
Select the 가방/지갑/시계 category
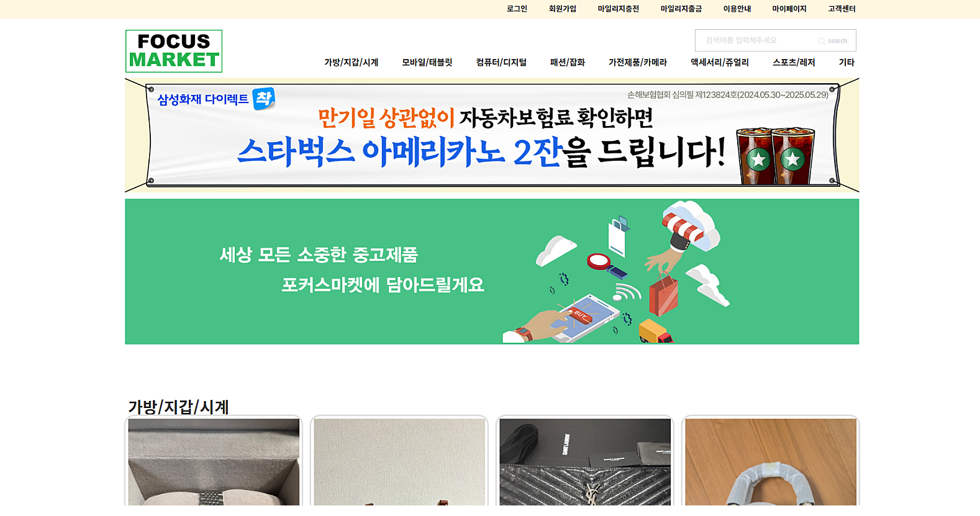point(352,62)
